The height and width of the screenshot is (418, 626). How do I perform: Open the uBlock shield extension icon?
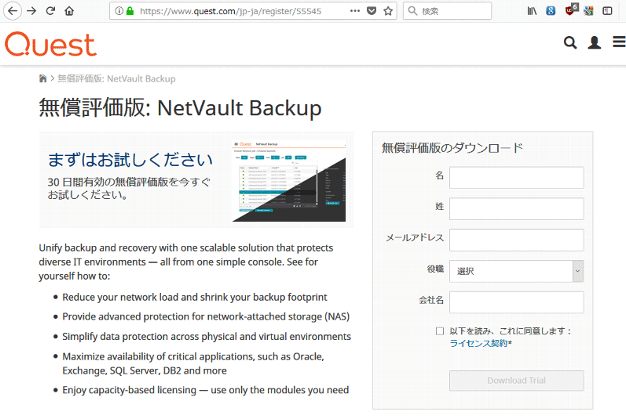tap(571, 10)
